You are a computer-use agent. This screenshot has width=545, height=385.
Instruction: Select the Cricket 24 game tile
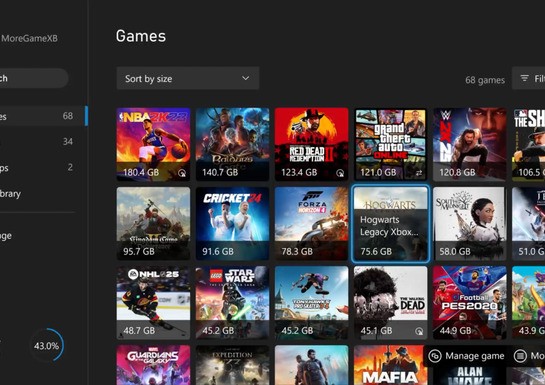(233, 223)
